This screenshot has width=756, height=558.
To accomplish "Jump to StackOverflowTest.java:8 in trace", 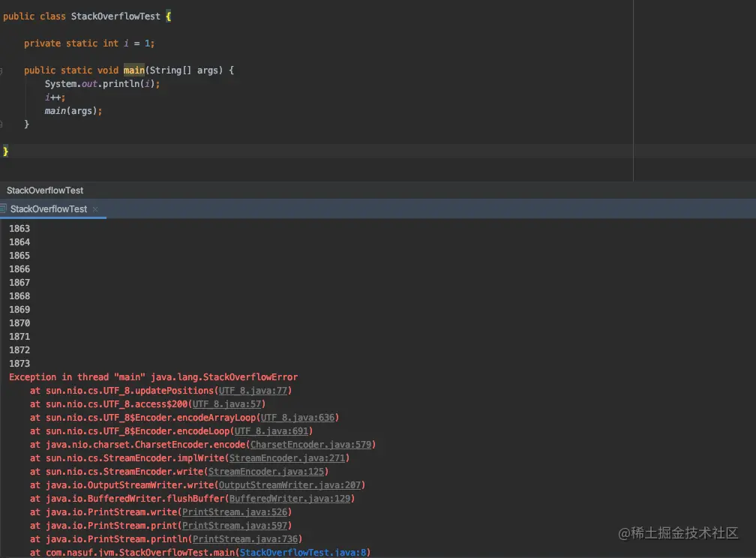I will (303, 553).
